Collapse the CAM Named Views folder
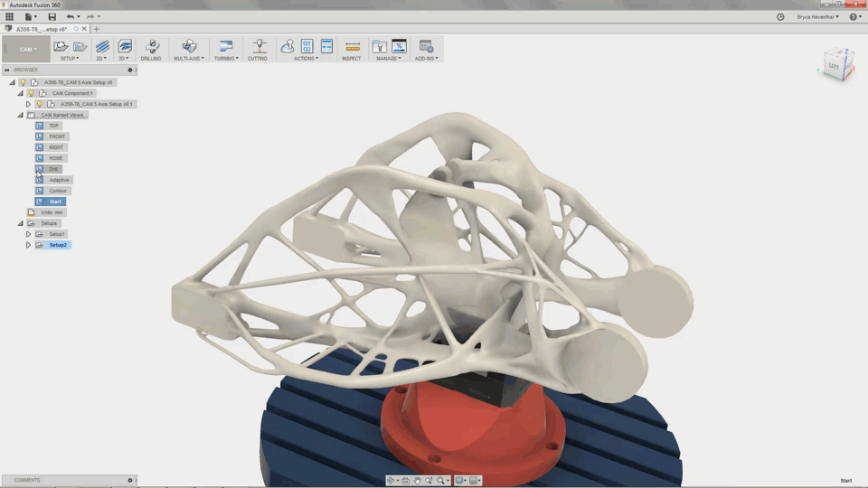 (x=20, y=115)
